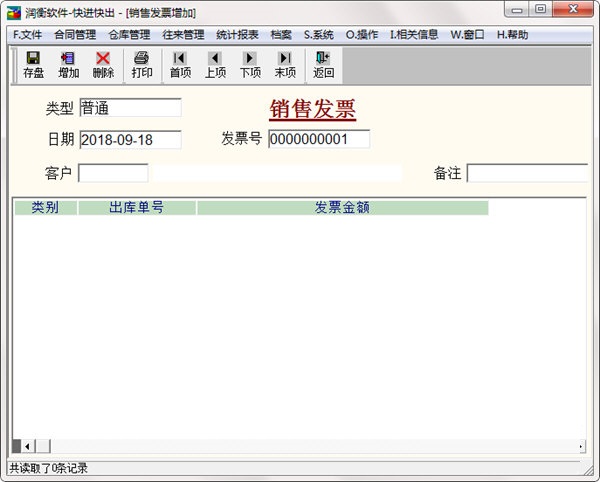
Task: Go to previous item 上项
Action: (x=215, y=65)
